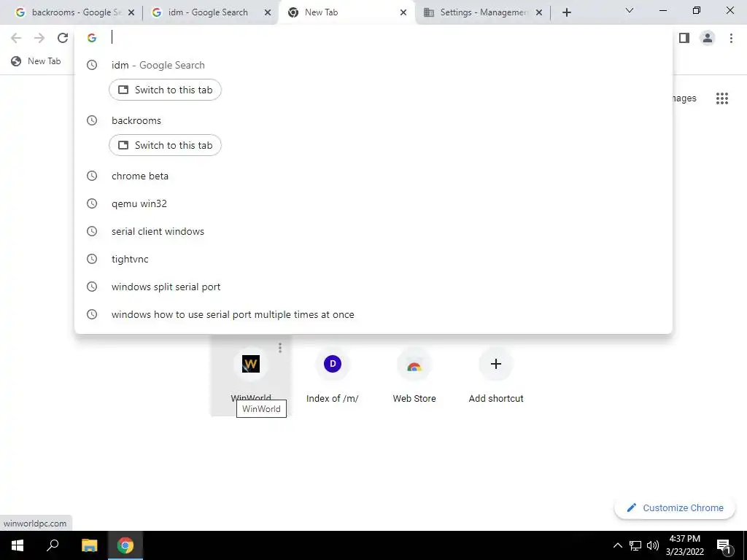Viewport: 747px width, 560px height.
Task: Open the Google apps grid
Action: pyautogui.click(x=722, y=98)
